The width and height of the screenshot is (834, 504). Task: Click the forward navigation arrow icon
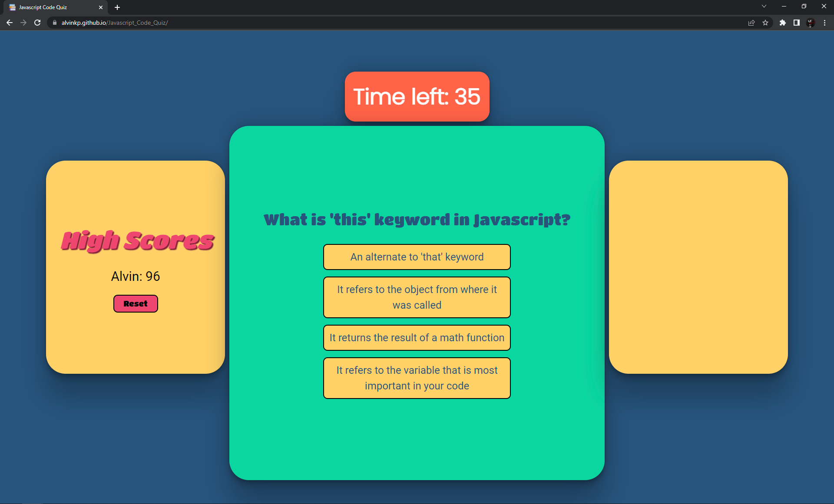point(23,23)
